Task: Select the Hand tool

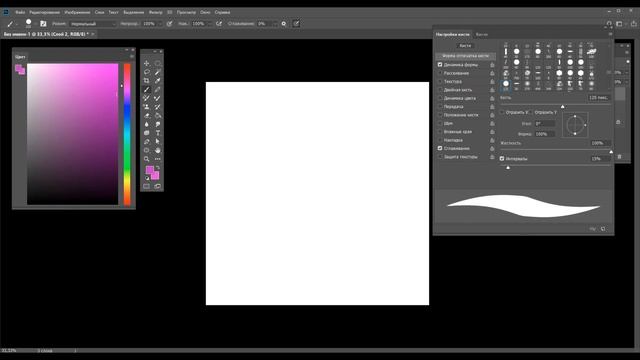Action: (x=158, y=150)
